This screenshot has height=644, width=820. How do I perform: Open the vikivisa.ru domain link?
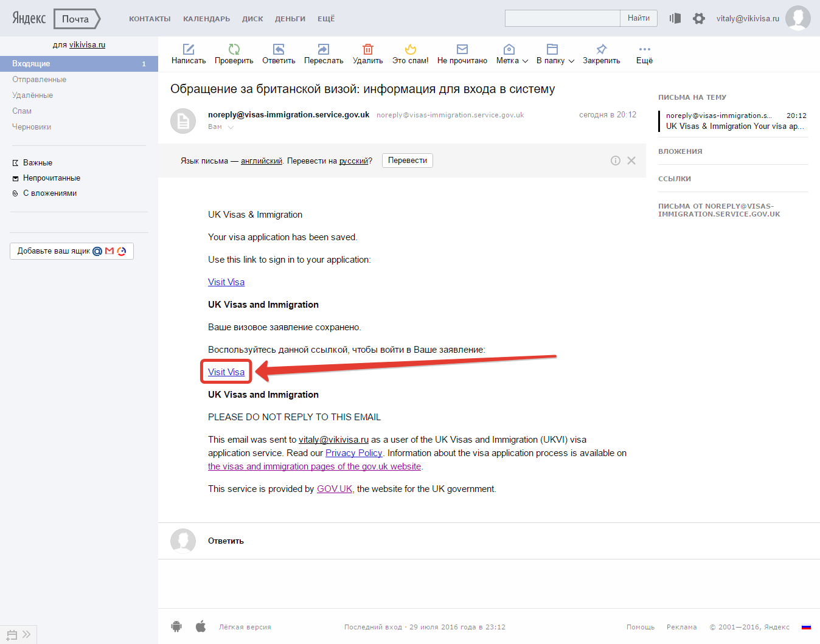click(x=87, y=44)
